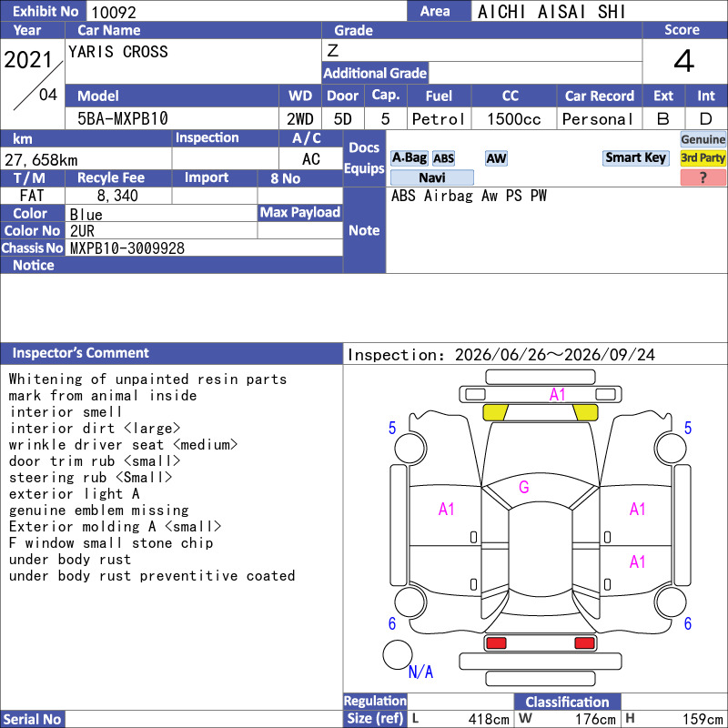Viewport: 728px width, 728px height.
Task: Click the AC air-conditioning value
Action: coord(310,159)
